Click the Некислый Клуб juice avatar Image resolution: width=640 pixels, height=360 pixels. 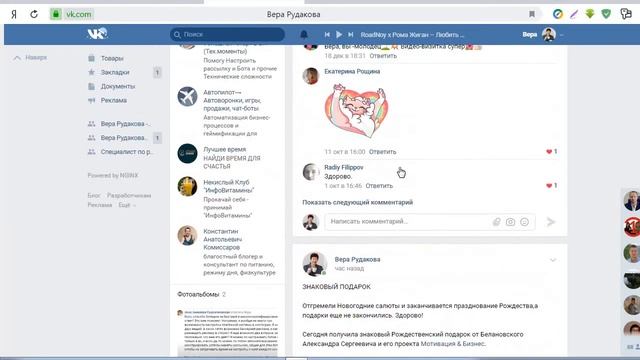(x=187, y=186)
